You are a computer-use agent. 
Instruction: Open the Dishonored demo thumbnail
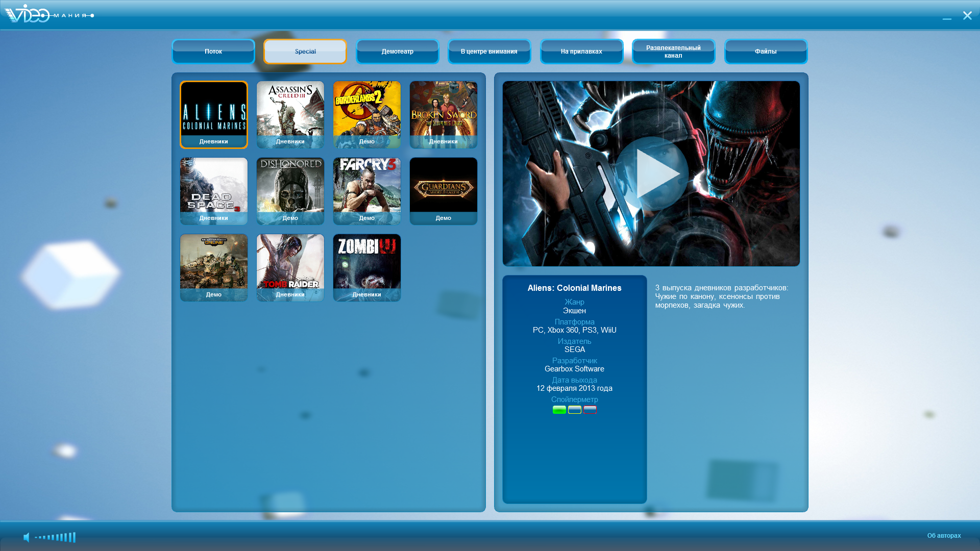click(x=290, y=191)
